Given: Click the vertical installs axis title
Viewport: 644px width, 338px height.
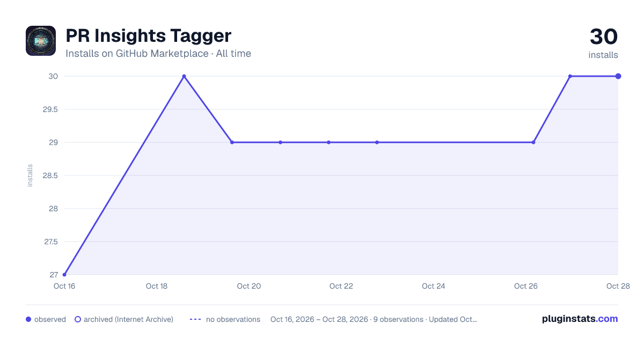Looking at the screenshot, I should 30,175.
